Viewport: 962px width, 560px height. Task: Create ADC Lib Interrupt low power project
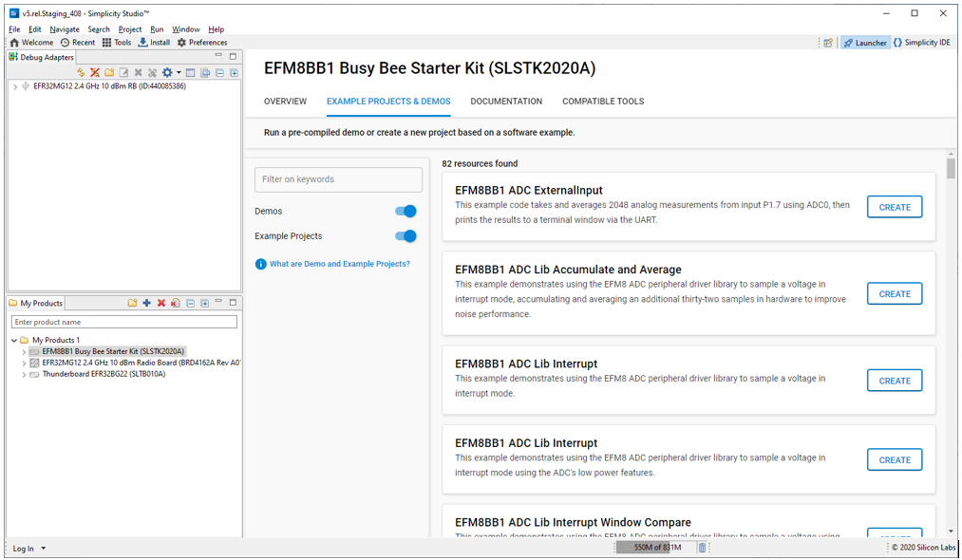tap(895, 460)
